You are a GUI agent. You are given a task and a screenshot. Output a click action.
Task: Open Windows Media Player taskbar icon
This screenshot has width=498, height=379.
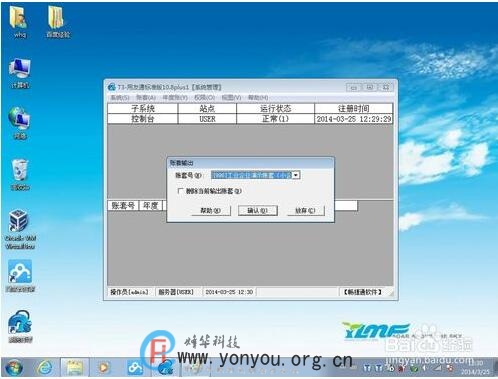tap(104, 368)
